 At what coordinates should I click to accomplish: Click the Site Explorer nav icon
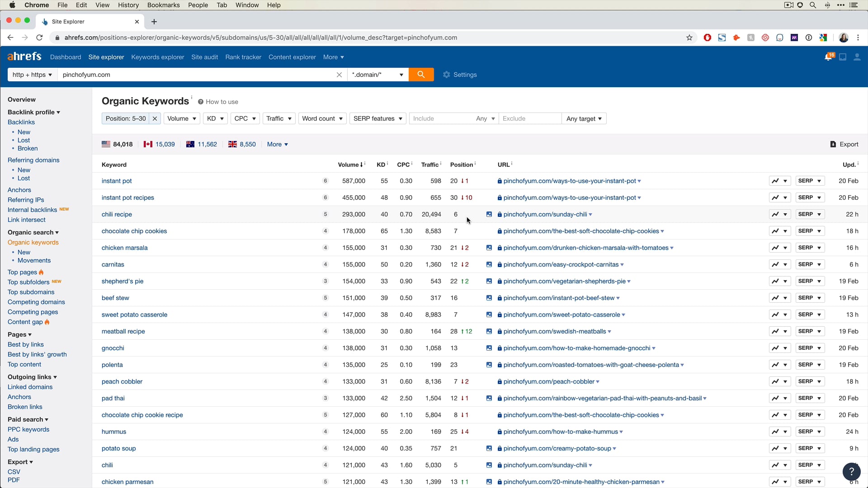pyautogui.click(x=106, y=56)
